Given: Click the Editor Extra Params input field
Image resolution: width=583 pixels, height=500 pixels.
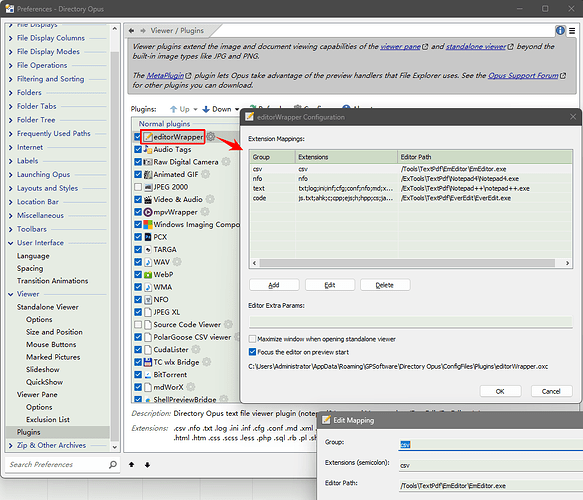Looking at the screenshot, I should pyautogui.click(x=410, y=322).
